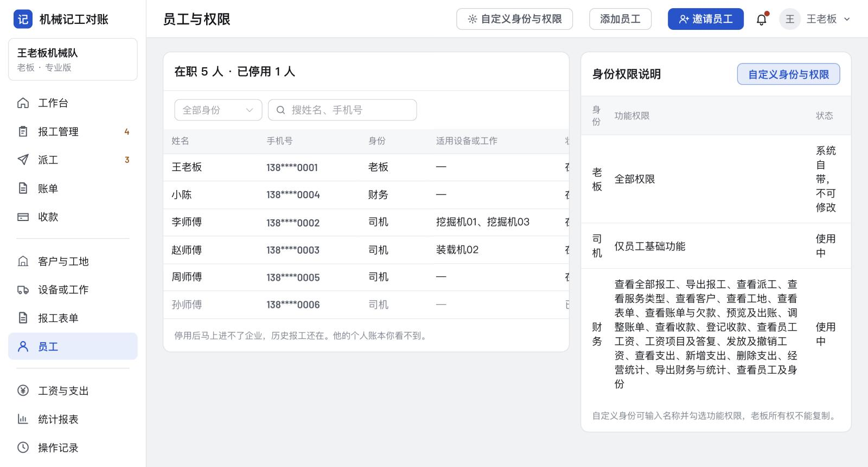Open the 王老板机械队 team card

[73, 59]
